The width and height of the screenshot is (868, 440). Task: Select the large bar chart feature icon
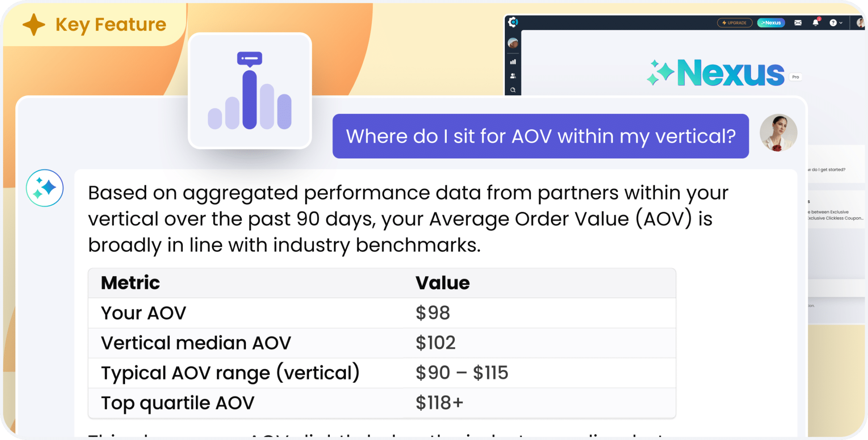250,91
